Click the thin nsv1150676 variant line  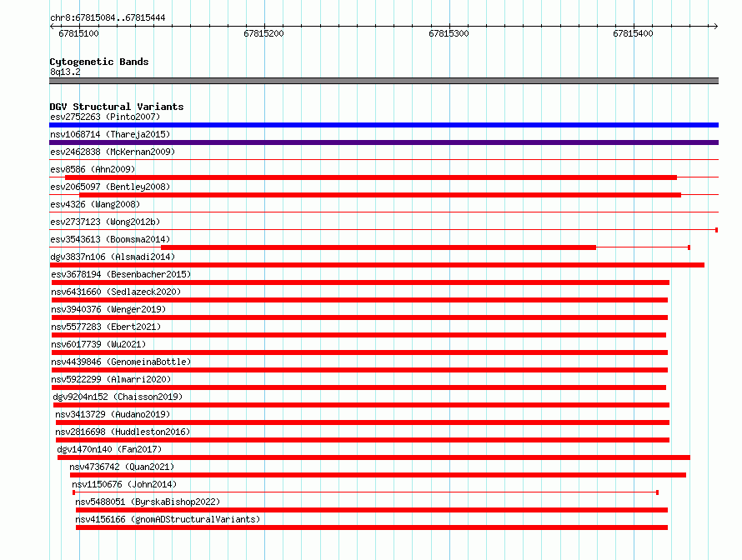coord(366,492)
